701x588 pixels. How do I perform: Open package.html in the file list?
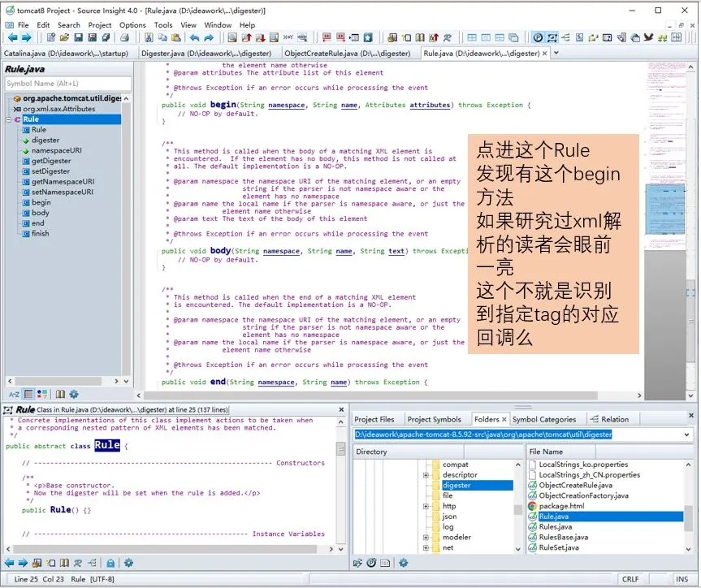(x=561, y=506)
